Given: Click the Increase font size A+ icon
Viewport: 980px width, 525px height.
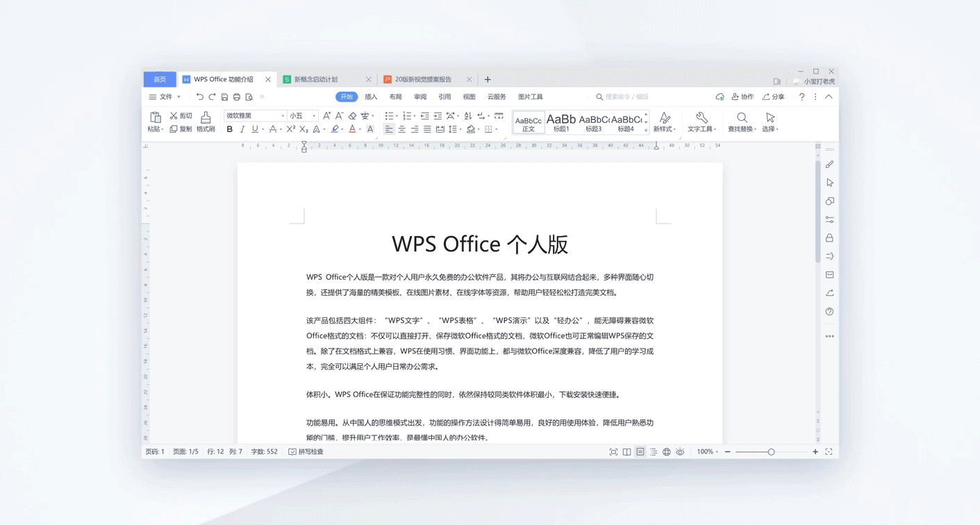Looking at the screenshot, I should coord(326,116).
